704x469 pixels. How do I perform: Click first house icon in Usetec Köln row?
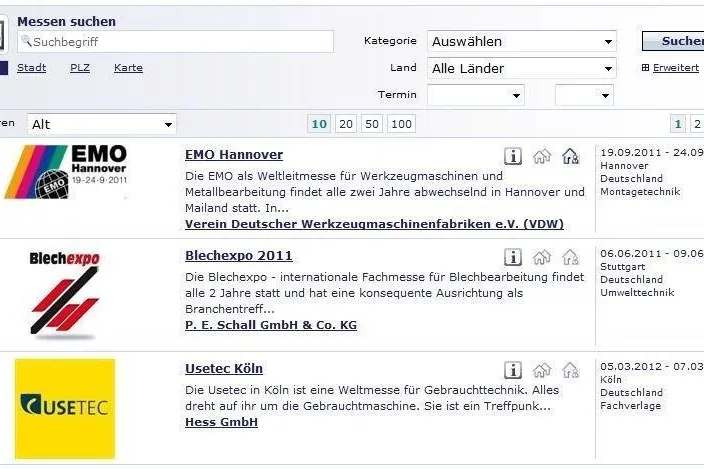[x=542, y=370]
